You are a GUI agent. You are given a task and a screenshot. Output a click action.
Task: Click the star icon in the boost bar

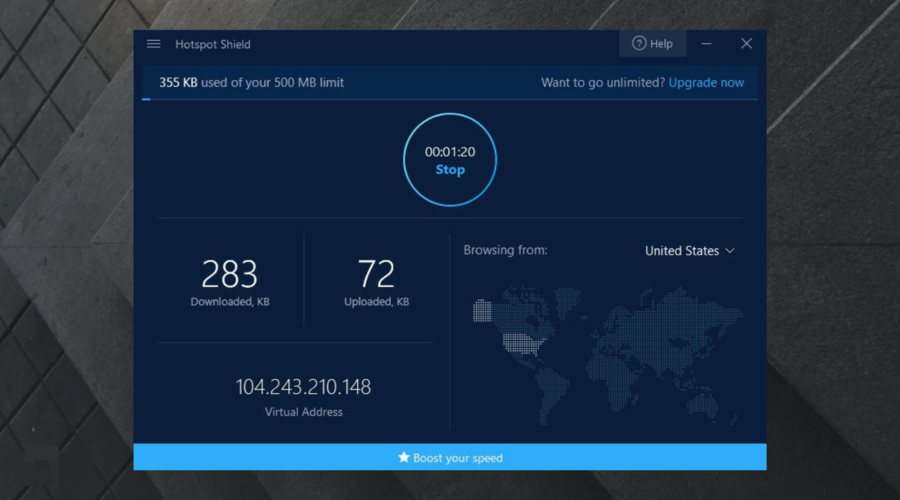coord(404,458)
